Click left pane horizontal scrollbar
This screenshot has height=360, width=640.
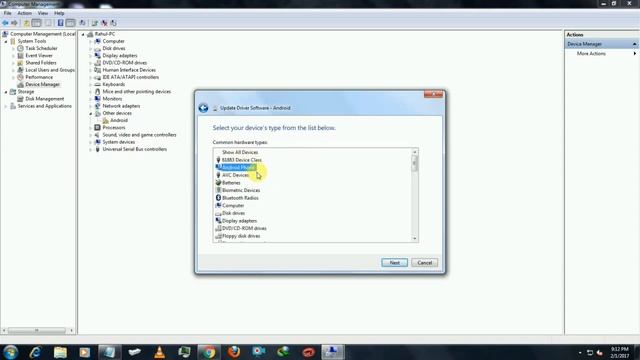click(37, 330)
